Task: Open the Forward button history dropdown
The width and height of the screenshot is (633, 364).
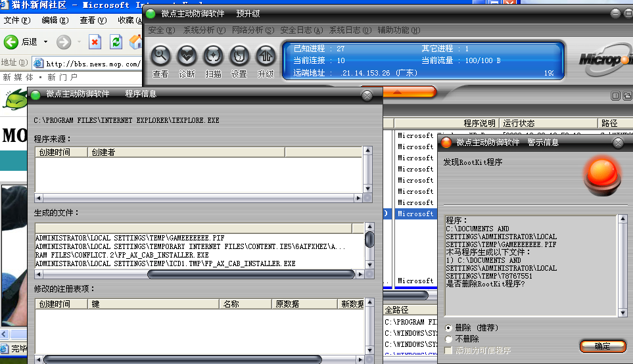Action: click(x=79, y=41)
